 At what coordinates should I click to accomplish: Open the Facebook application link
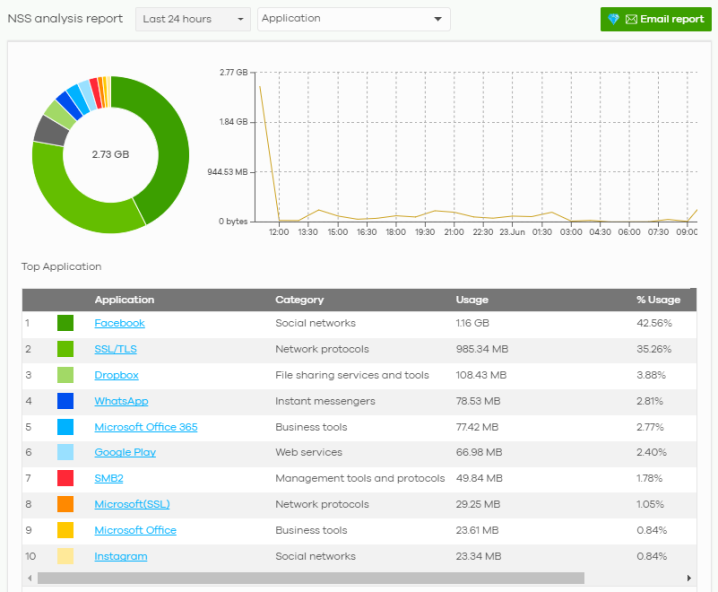pyautogui.click(x=119, y=323)
